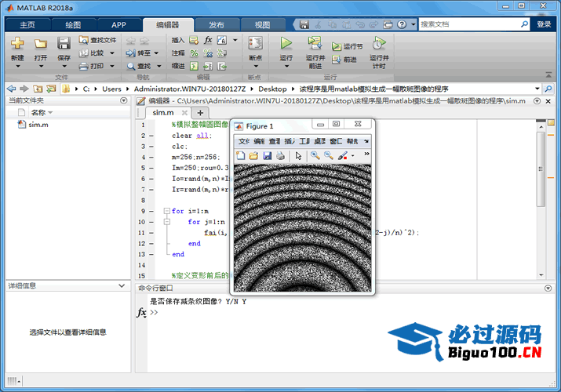561x392 pixels.
Task: Open Figure 1 File (文件) menu
Action: pyautogui.click(x=244, y=141)
